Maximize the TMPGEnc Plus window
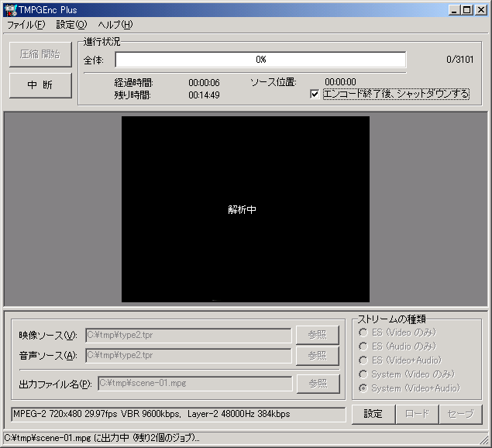 click(x=466, y=10)
